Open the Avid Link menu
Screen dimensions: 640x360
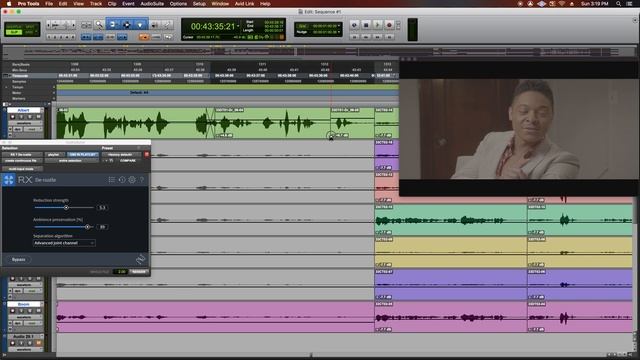(x=244, y=4)
